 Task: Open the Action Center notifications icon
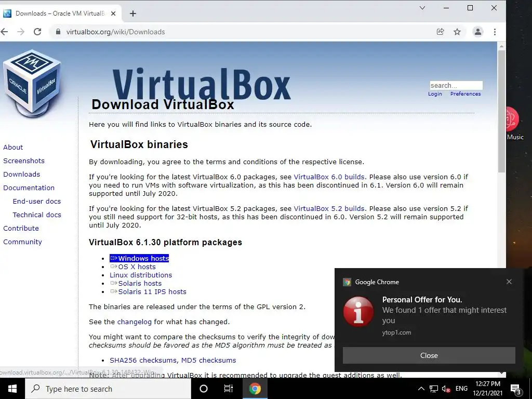pyautogui.click(x=516, y=389)
